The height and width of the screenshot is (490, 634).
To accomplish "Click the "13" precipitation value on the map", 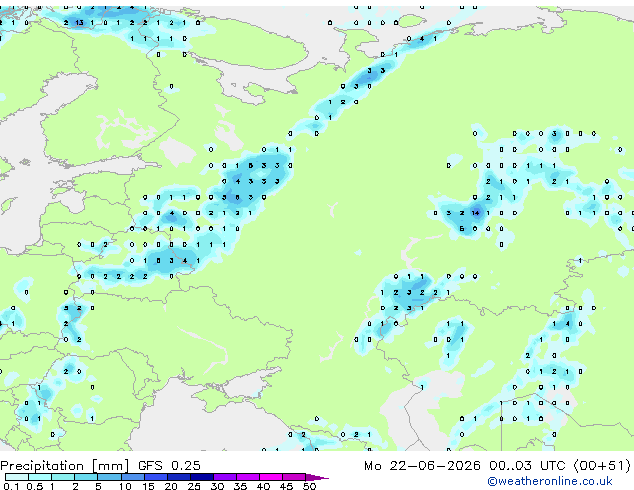I will click(79, 23).
